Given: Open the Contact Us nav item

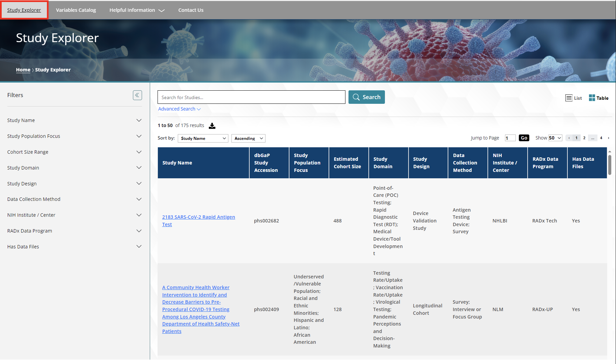Looking at the screenshot, I should tap(191, 10).
